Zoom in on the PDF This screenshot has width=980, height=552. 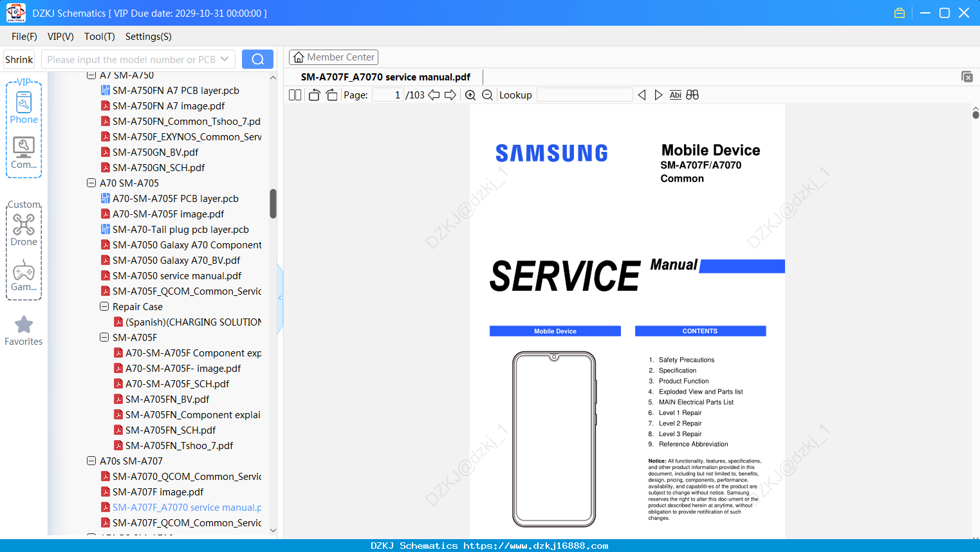pos(470,95)
